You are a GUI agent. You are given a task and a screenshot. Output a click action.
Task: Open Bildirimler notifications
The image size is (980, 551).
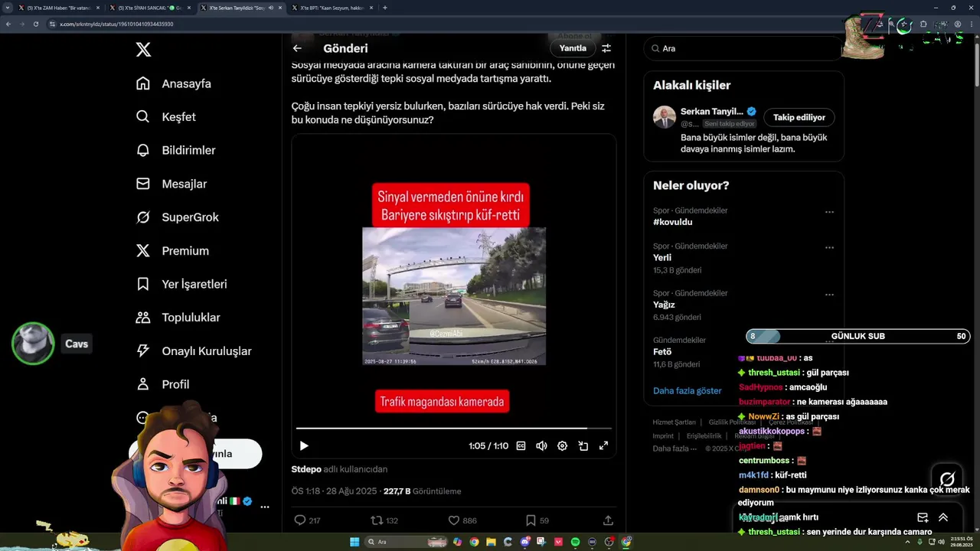pos(176,150)
